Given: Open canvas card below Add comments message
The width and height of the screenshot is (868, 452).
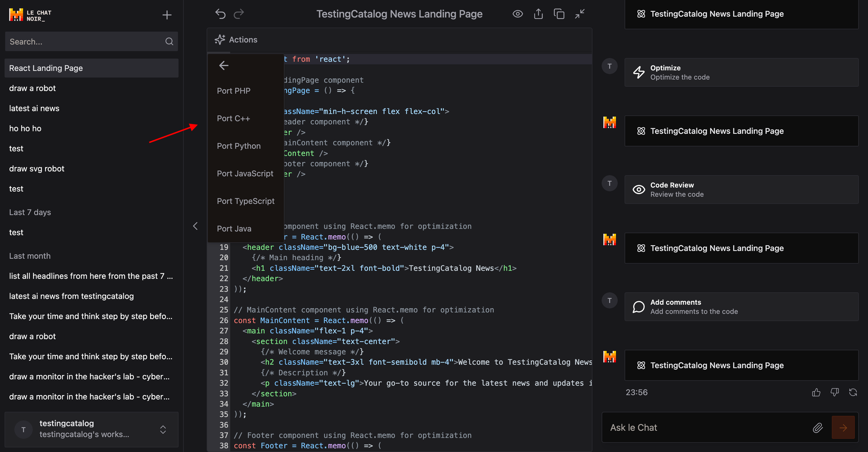Looking at the screenshot, I should click(741, 366).
